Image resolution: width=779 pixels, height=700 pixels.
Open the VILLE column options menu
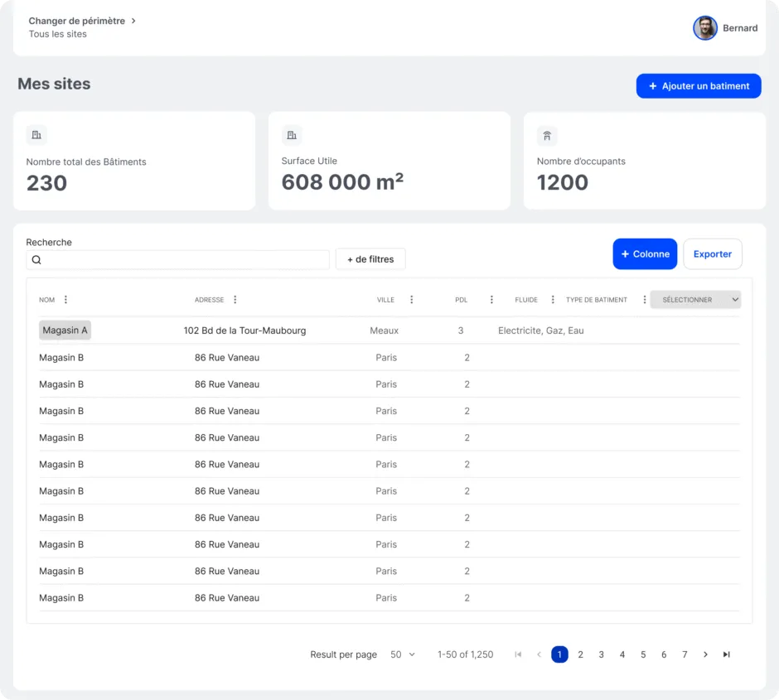pos(412,300)
